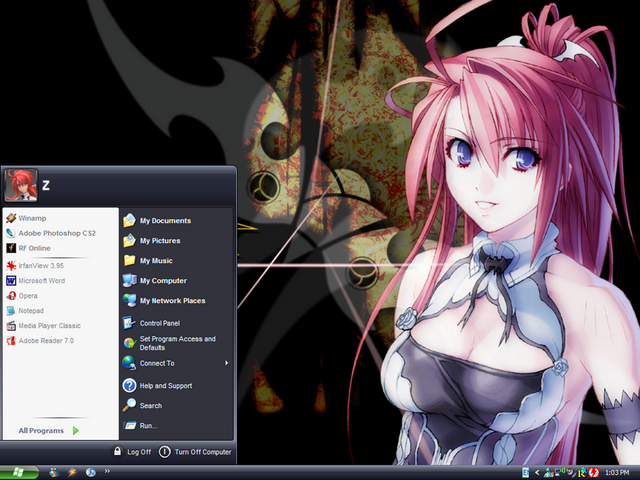
Task: Launch Microsoft Word
Action: pos(36,281)
